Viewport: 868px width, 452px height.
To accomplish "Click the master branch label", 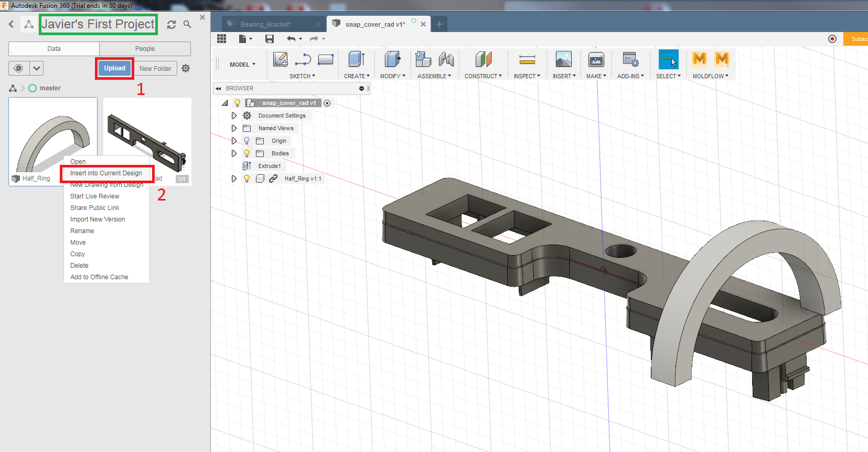I will click(50, 88).
